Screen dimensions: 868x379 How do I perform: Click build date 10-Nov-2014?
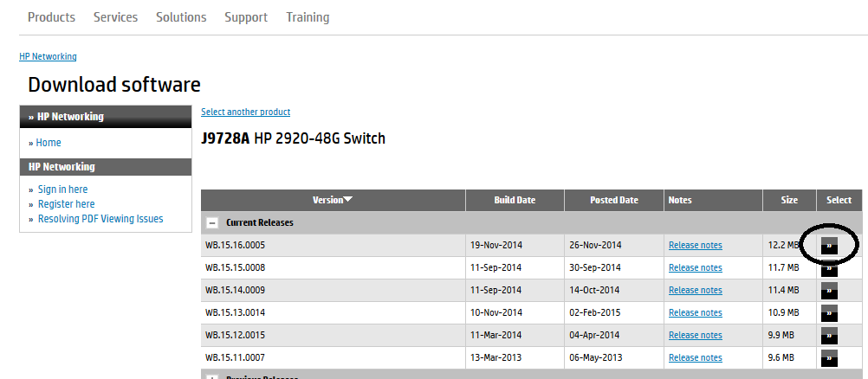click(x=496, y=312)
